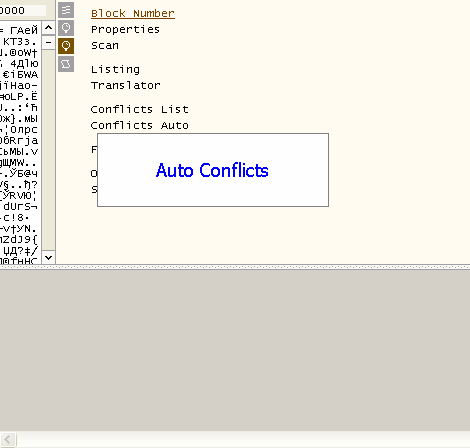Image resolution: width=470 pixels, height=448 pixels.
Task: Click the vertical scrollbar track in the text pane
Action: [x=49, y=150]
